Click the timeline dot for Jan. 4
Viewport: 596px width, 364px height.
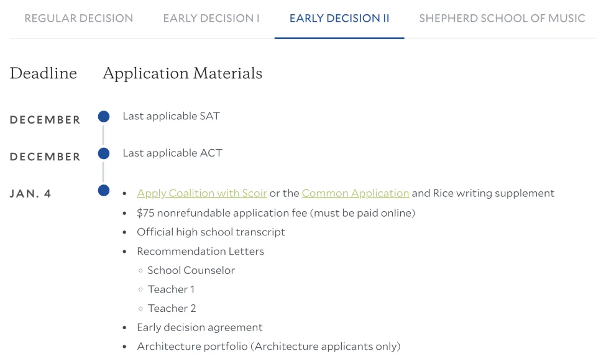pyautogui.click(x=104, y=190)
